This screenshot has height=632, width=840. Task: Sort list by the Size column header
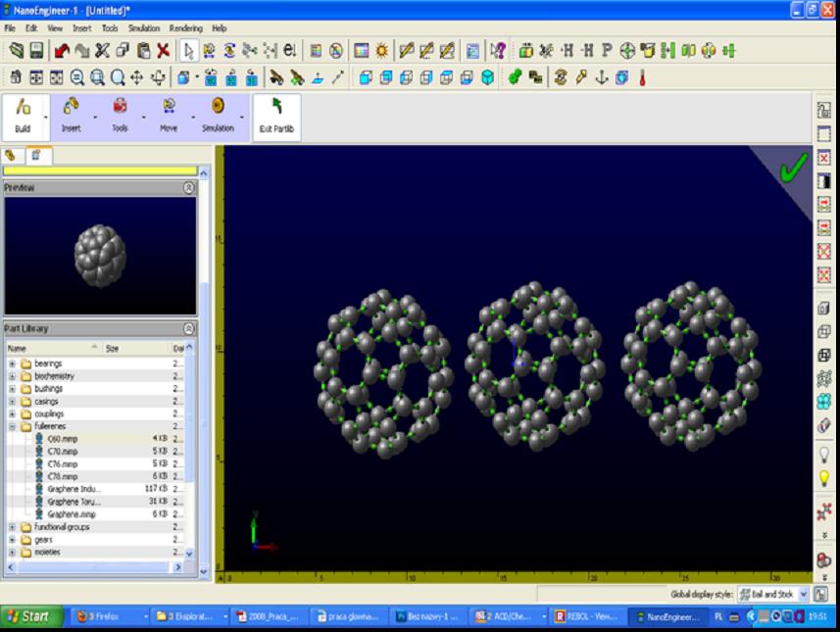(136, 348)
